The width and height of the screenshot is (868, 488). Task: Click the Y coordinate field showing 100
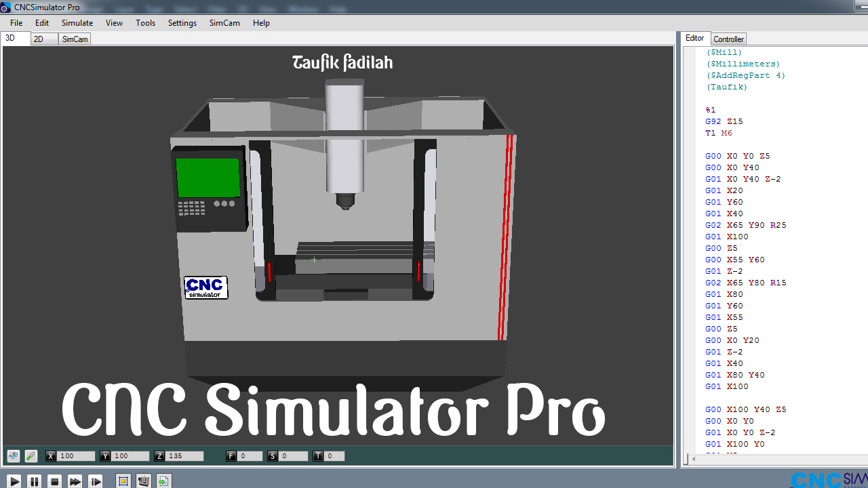(x=131, y=456)
